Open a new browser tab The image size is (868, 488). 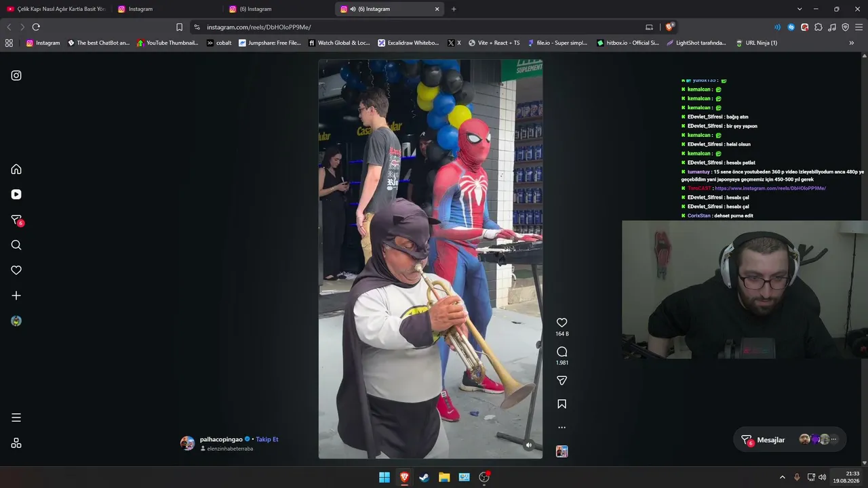tap(454, 9)
